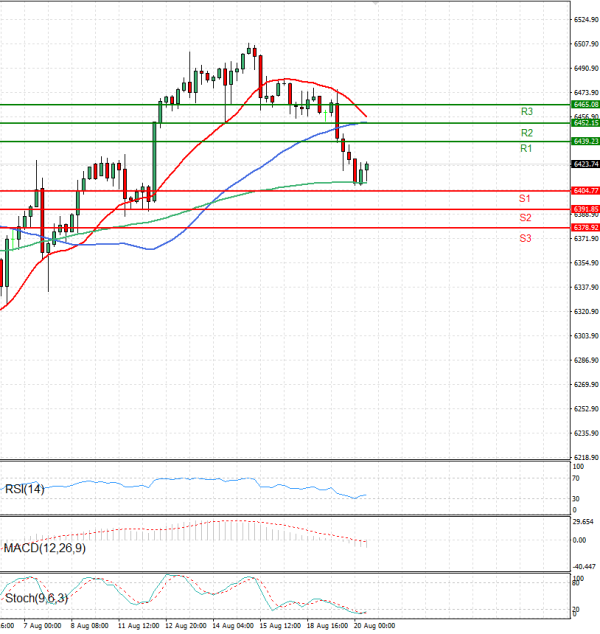Click the RSI(14) indicator label
This screenshot has width=600, height=634.
(x=24, y=489)
